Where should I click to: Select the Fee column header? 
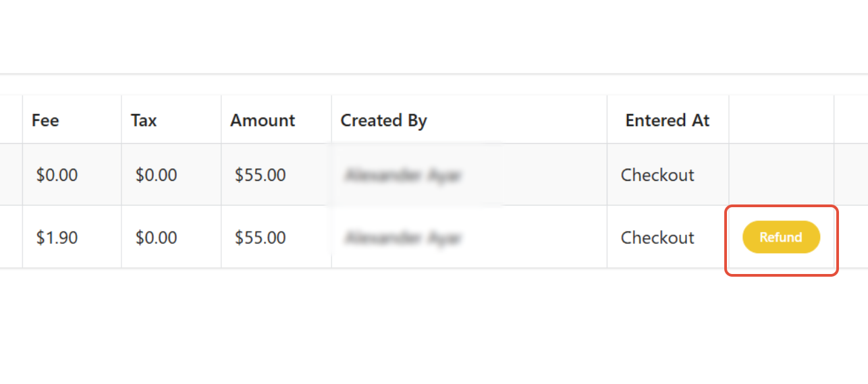point(45,120)
